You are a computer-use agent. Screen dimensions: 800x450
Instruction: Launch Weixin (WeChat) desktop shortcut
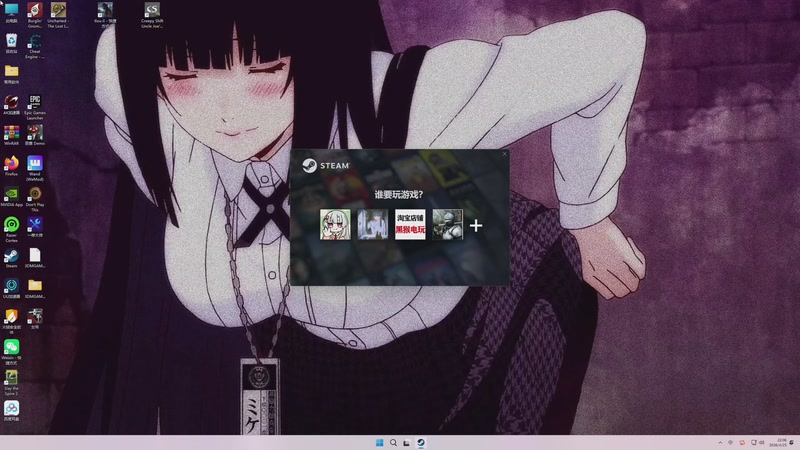point(11,352)
